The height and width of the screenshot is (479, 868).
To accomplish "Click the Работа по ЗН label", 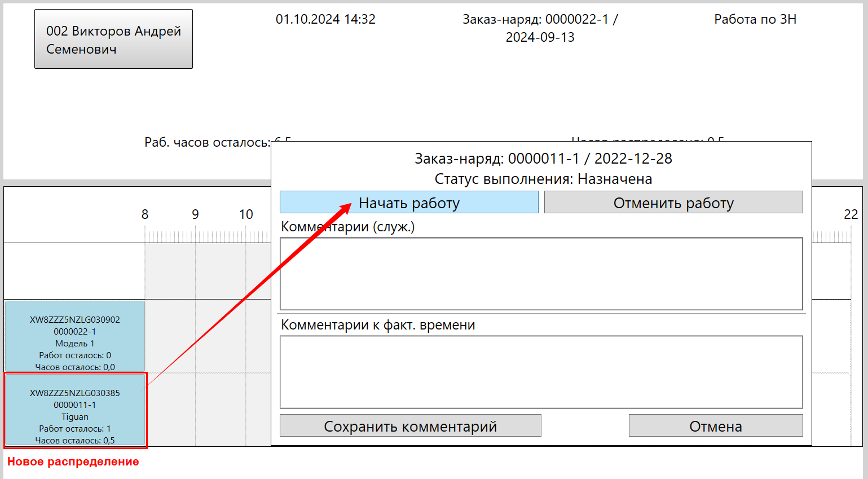I will 755,20.
